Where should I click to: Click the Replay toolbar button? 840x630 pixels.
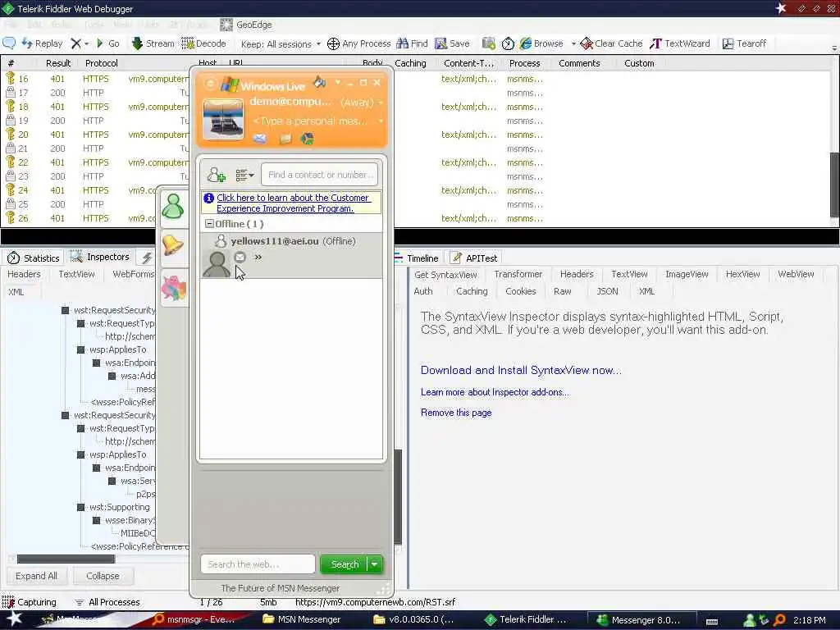[x=43, y=43]
